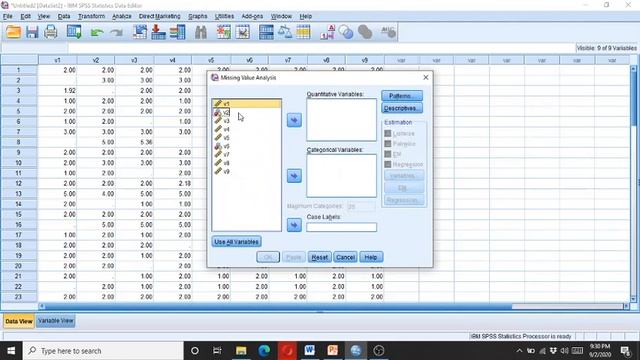Screen dimensions: 640x360
Task: Save the dataset with floppy disk icon
Action: click(x=32, y=32)
